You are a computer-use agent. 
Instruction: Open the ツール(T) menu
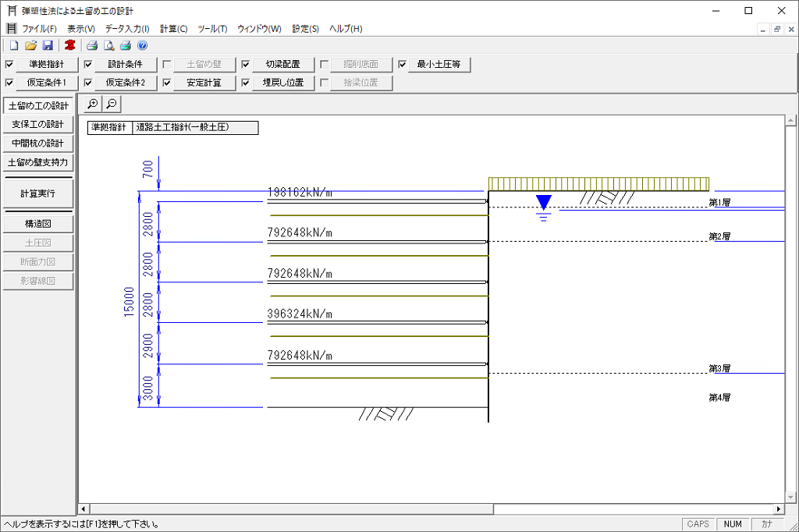(x=212, y=29)
